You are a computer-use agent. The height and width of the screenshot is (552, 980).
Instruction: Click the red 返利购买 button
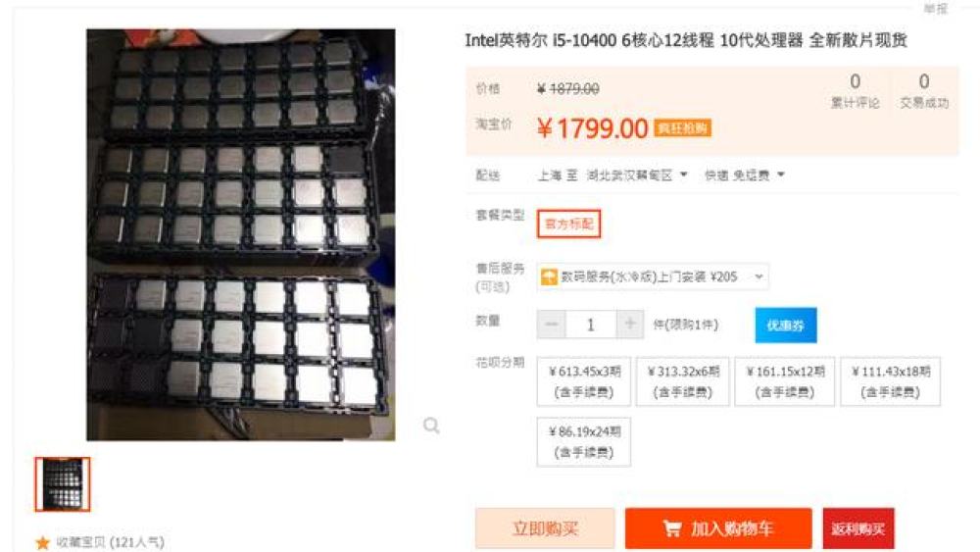858,528
